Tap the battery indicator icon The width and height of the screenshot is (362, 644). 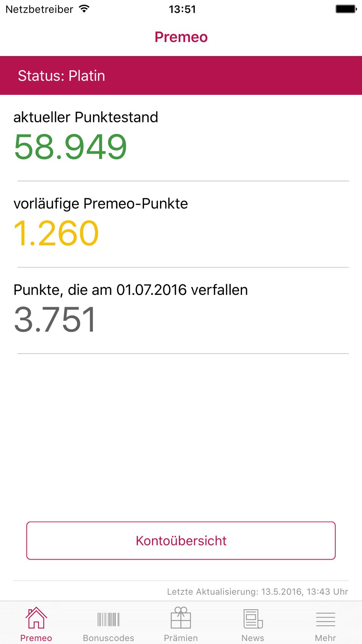346,9
